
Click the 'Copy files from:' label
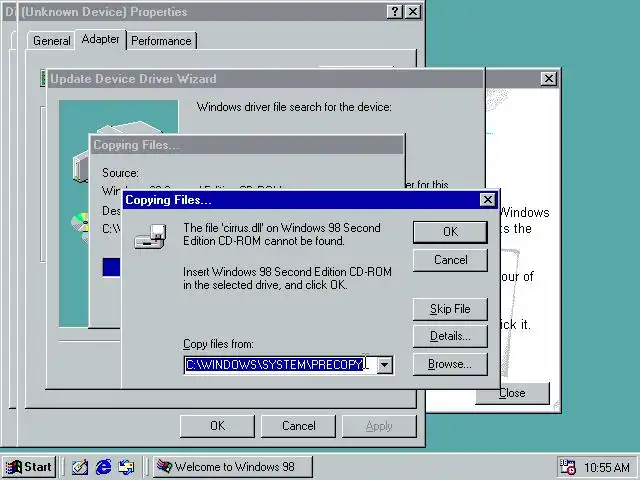218,344
